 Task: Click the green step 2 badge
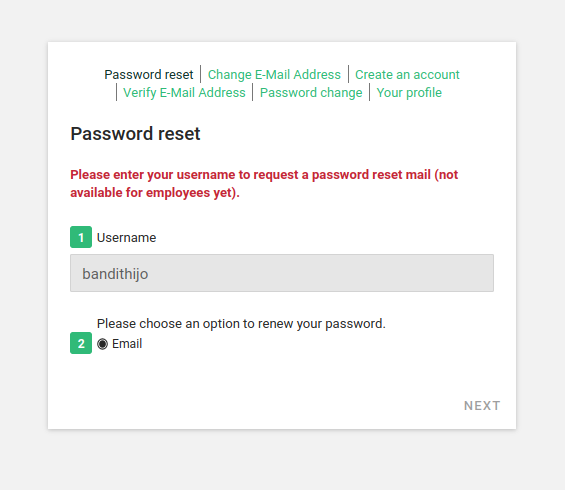click(81, 343)
